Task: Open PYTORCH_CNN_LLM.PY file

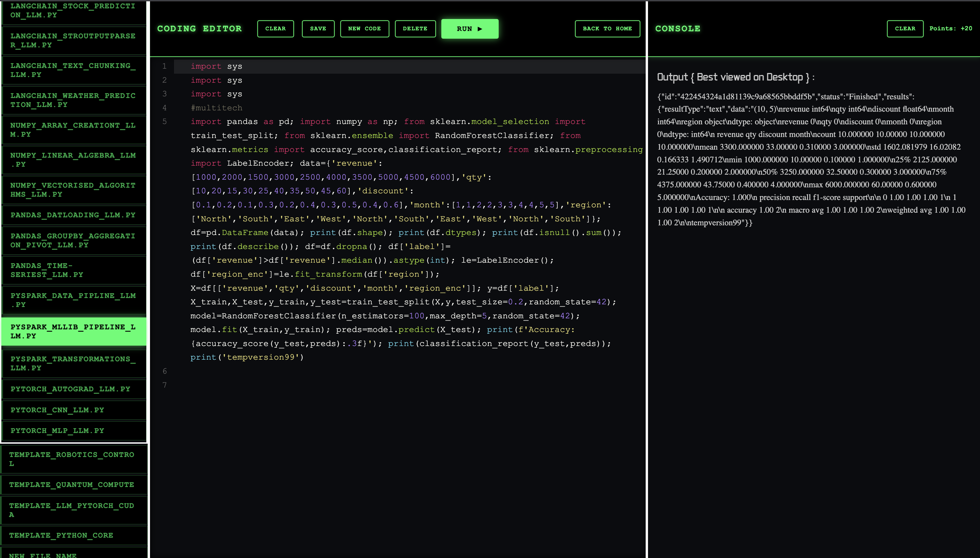Action: pyautogui.click(x=74, y=410)
